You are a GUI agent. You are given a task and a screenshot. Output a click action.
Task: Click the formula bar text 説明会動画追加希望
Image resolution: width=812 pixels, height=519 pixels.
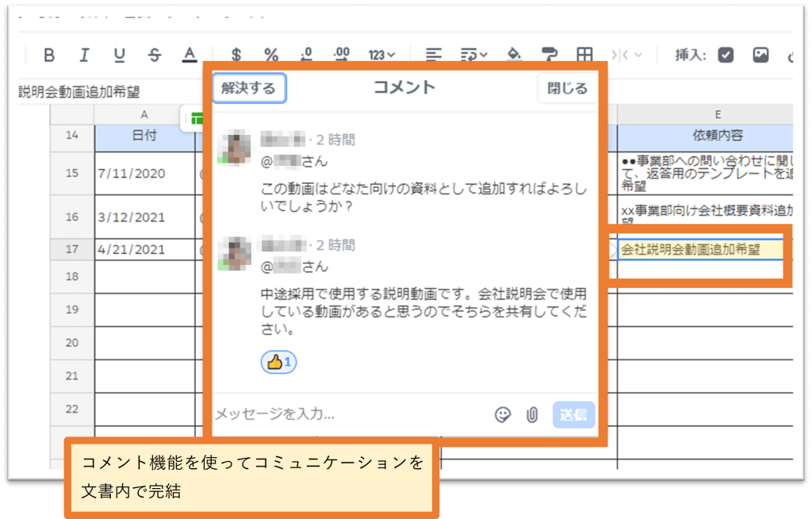(79, 92)
